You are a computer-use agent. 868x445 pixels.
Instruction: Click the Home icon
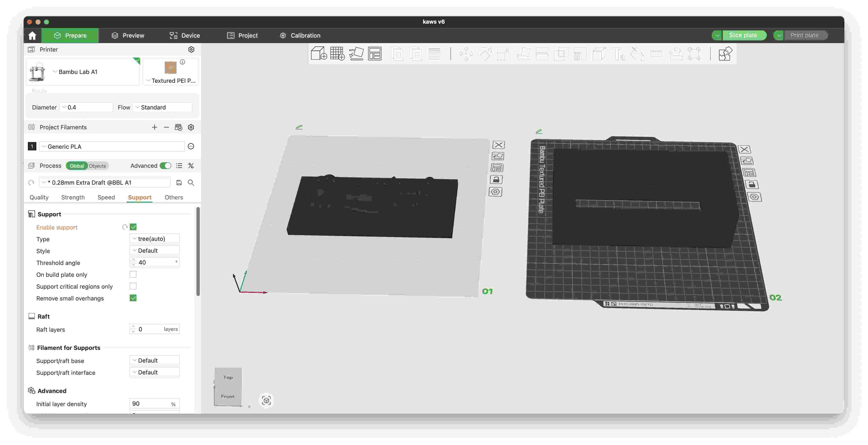coord(32,35)
